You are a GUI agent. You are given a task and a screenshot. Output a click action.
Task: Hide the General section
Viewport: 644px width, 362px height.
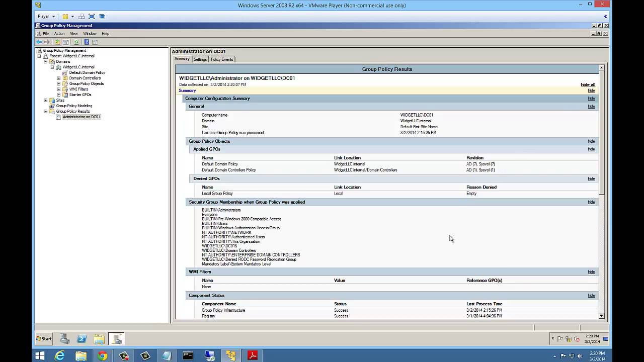click(x=591, y=107)
